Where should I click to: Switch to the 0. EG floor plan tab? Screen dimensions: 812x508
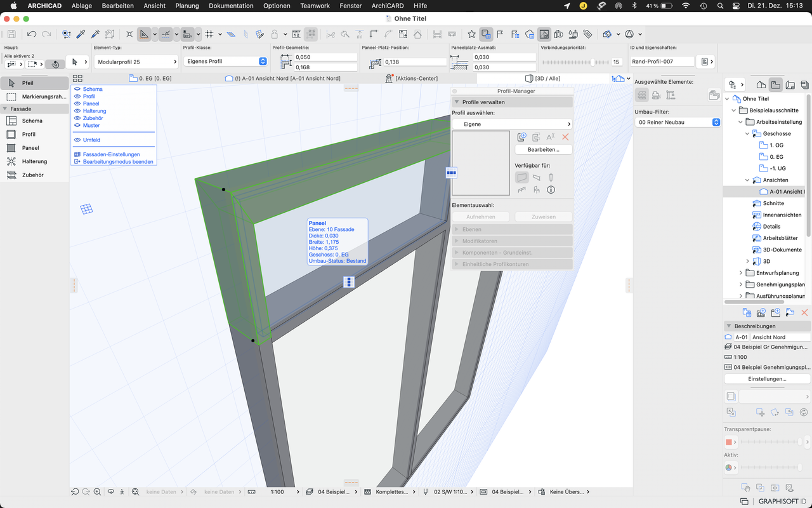coord(150,78)
